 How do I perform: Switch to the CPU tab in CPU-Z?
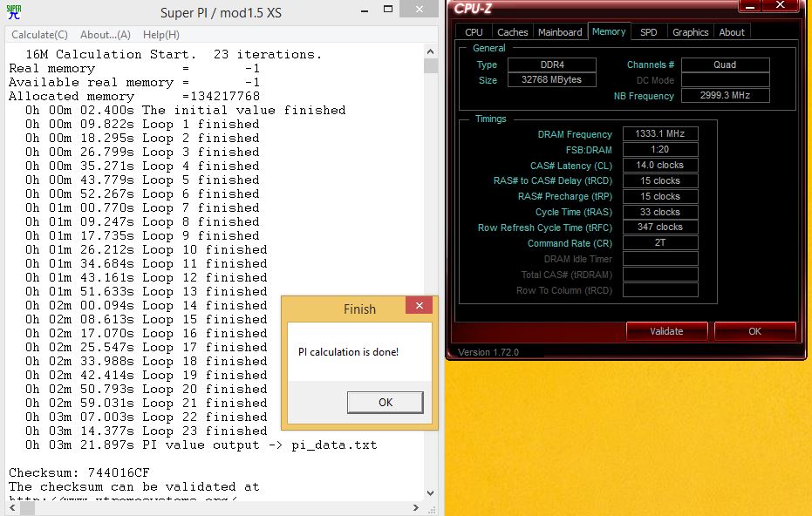[474, 32]
